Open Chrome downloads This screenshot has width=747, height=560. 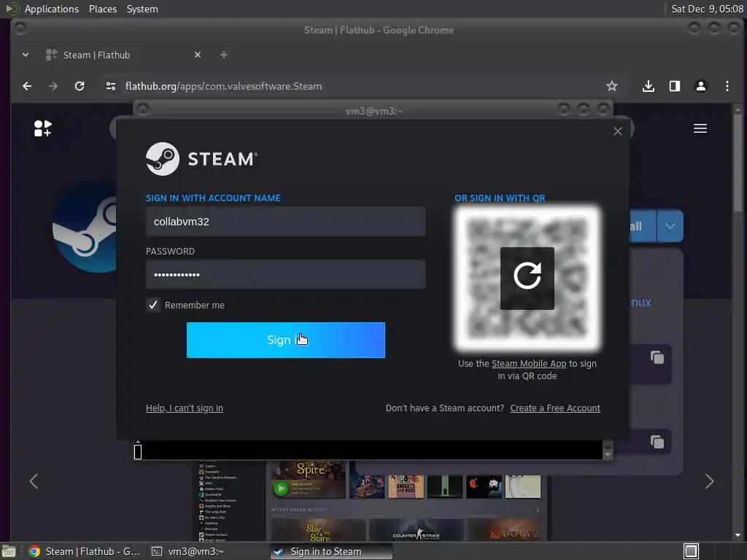648,86
